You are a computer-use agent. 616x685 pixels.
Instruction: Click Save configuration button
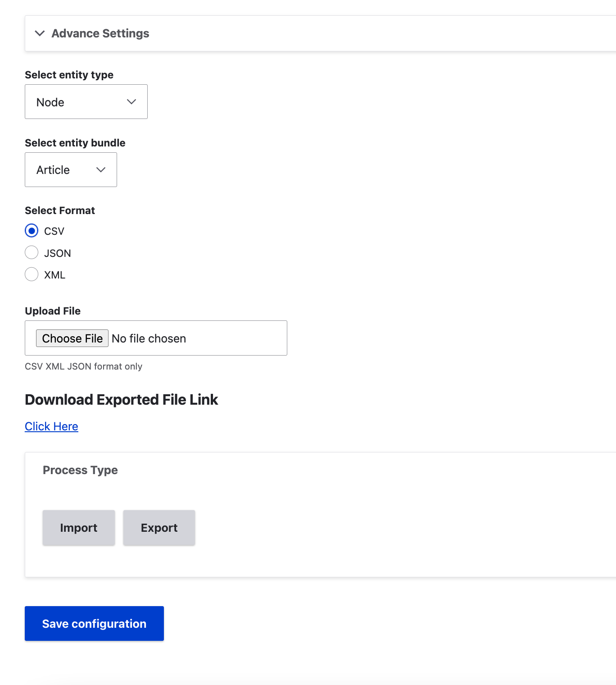click(94, 623)
